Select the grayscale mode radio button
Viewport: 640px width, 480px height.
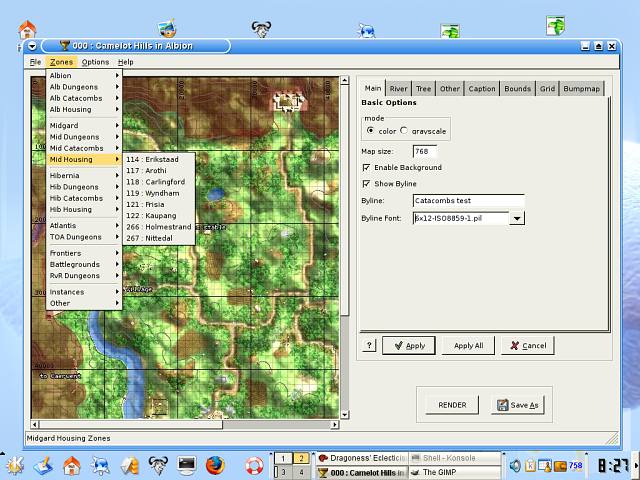pyautogui.click(x=404, y=130)
